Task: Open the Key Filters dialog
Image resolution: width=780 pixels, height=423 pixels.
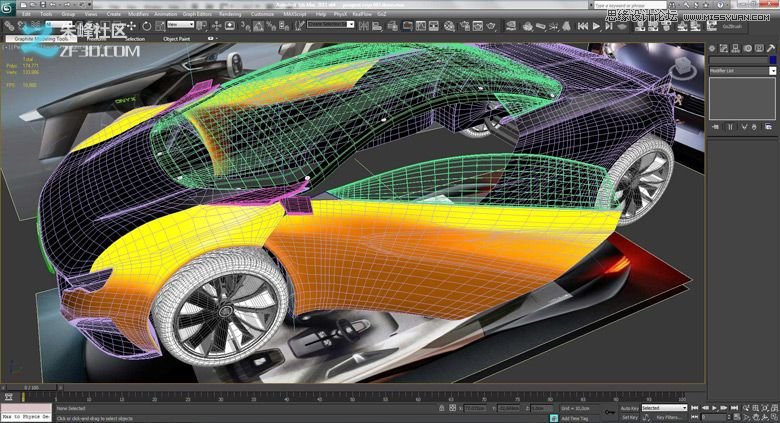Action: [668, 418]
